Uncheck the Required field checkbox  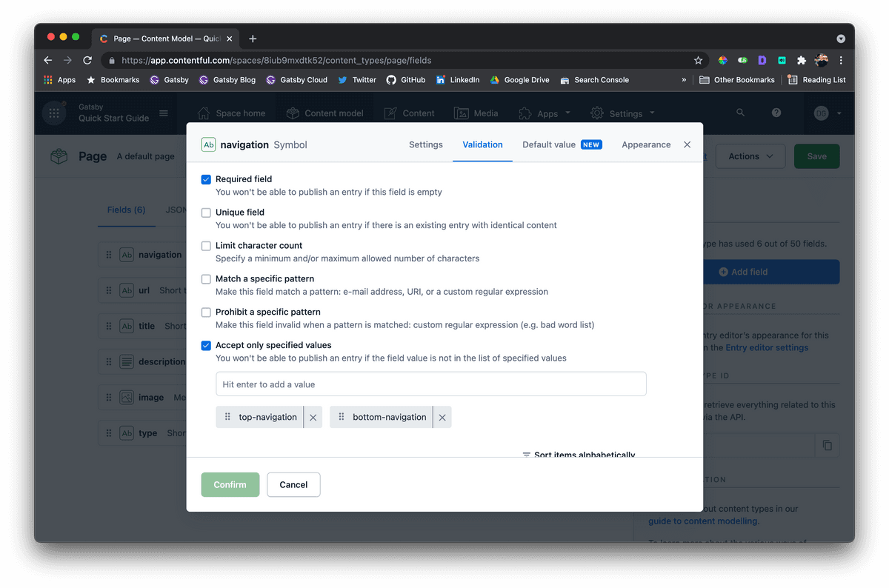(205, 178)
